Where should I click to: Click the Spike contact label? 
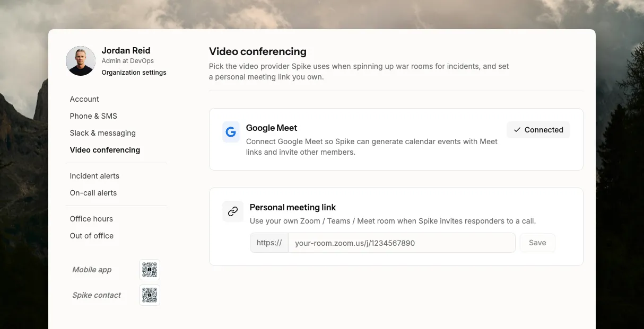click(97, 295)
